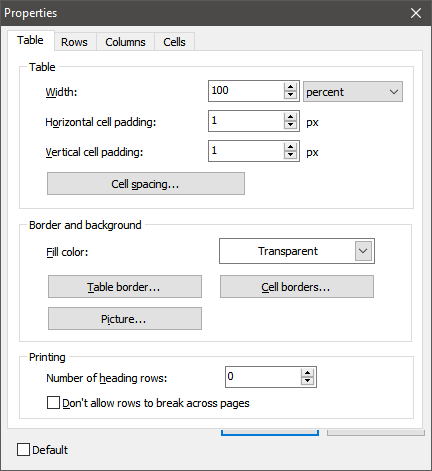Switch to the Rows tab
This screenshot has width=432, height=471.
pos(74,42)
